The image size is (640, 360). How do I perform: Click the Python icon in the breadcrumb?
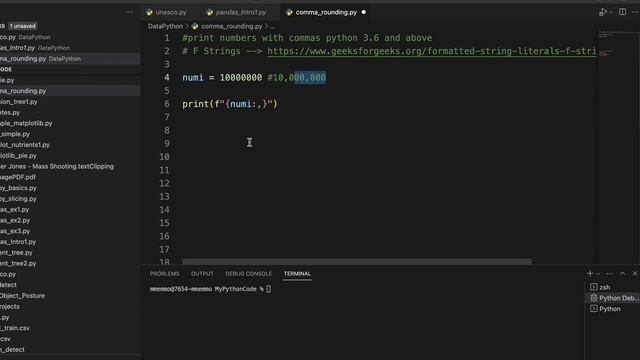click(x=195, y=26)
